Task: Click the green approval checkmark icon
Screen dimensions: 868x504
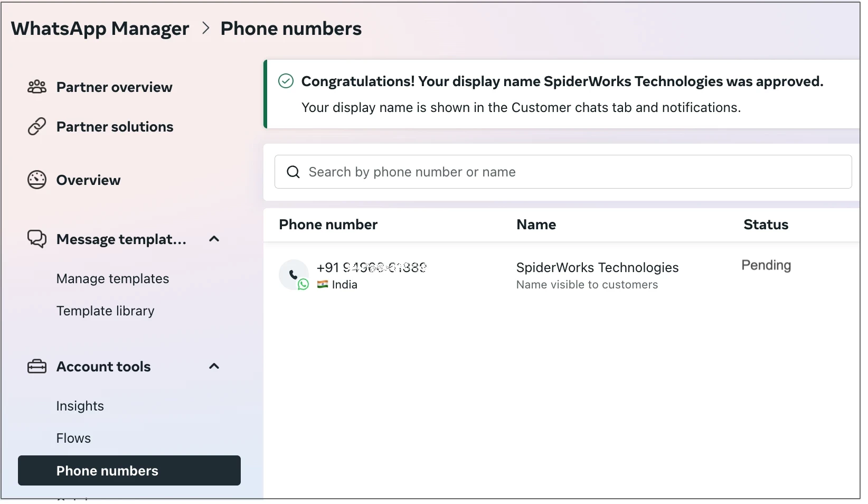Action: click(285, 81)
